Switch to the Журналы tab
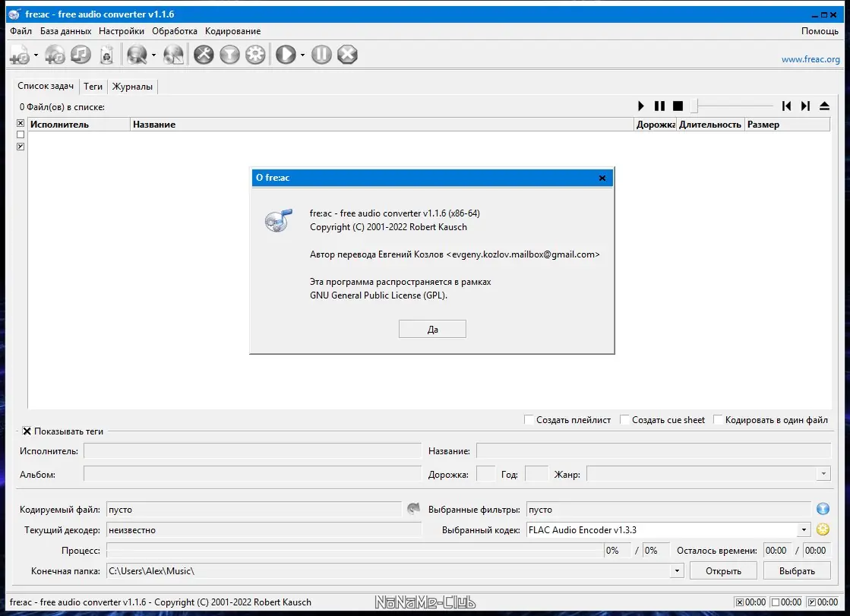850x616 pixels. [x=132, y=87]
